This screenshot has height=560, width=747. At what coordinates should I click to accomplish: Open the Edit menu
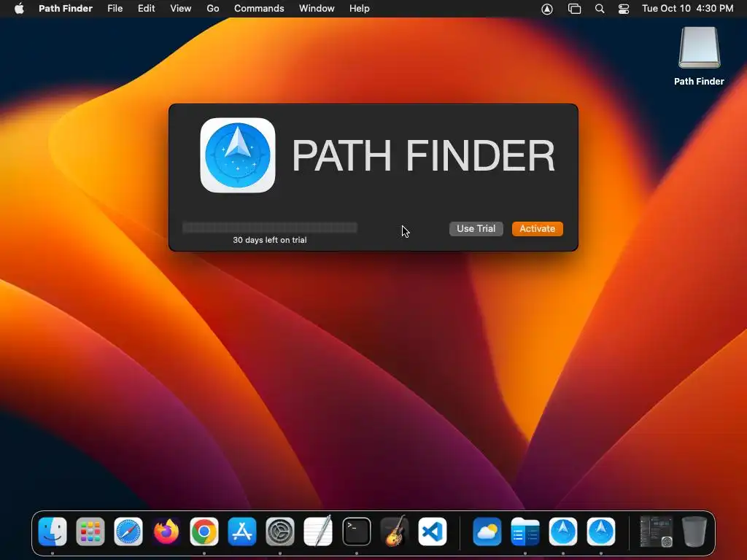[146, 9]
